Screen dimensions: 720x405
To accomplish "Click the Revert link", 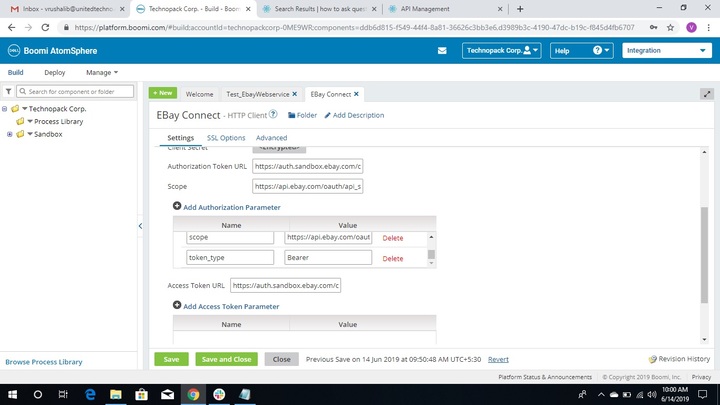I will (498, 359).
